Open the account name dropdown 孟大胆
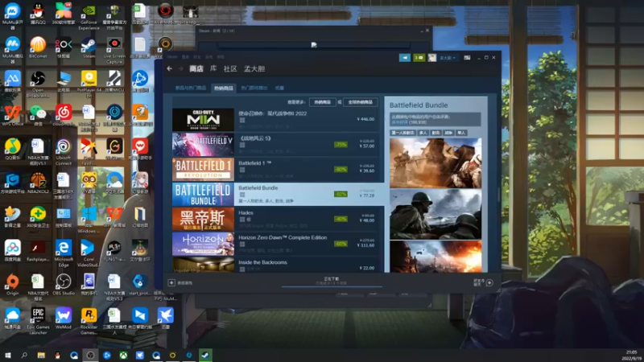The width and height of the screenshot is (644, 362). coord(448,58)
